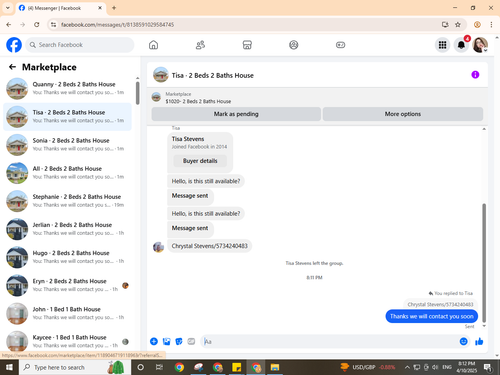500x375 pixels.
Task: Attach a file using the image icon
Action: click(166, 341)
